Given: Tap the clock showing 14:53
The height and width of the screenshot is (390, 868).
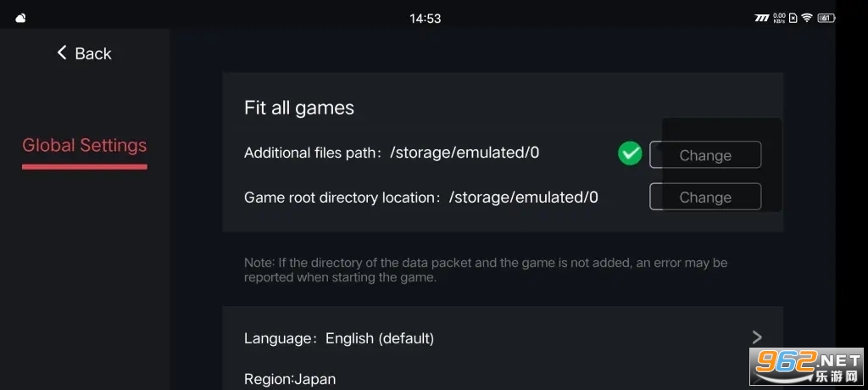Looking at the screenshot, I should click(x=425, y=18).
